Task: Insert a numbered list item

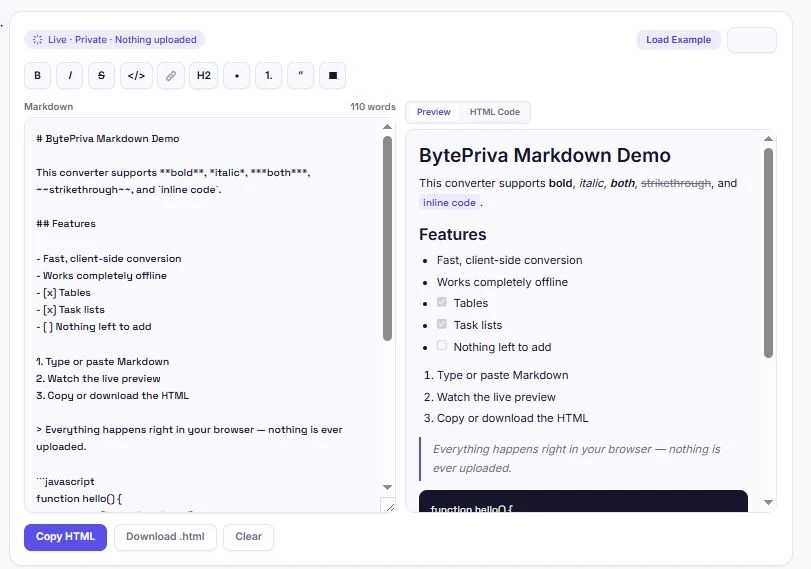Action: (268, 76)
